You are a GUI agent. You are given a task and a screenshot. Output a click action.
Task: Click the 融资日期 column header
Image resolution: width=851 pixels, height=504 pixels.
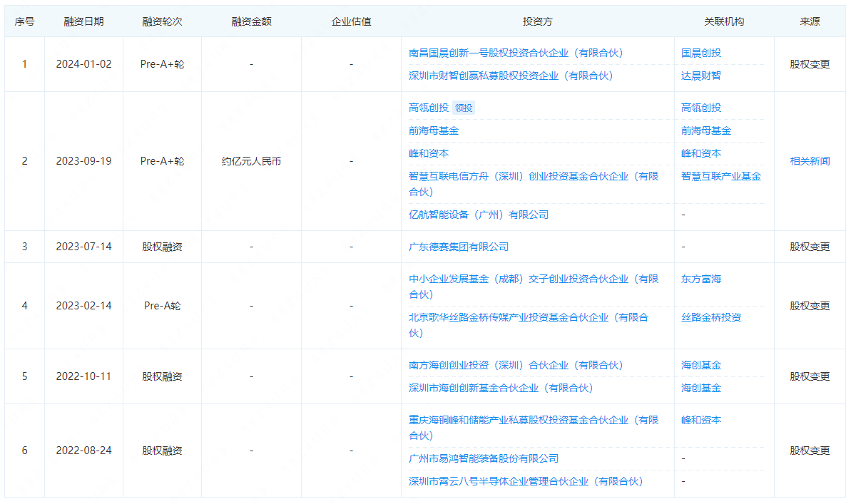click(83, 21)
